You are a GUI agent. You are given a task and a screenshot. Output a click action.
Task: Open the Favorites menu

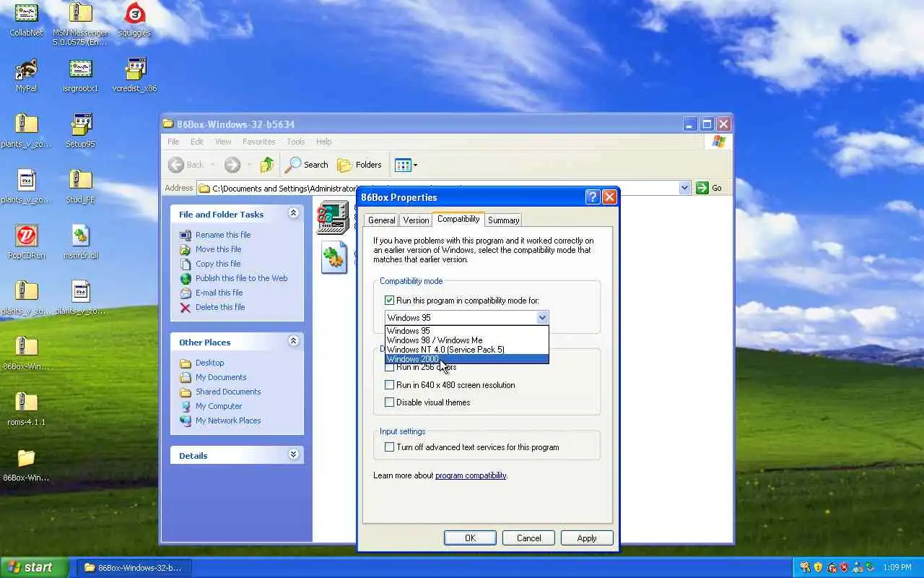pos(258,142)
